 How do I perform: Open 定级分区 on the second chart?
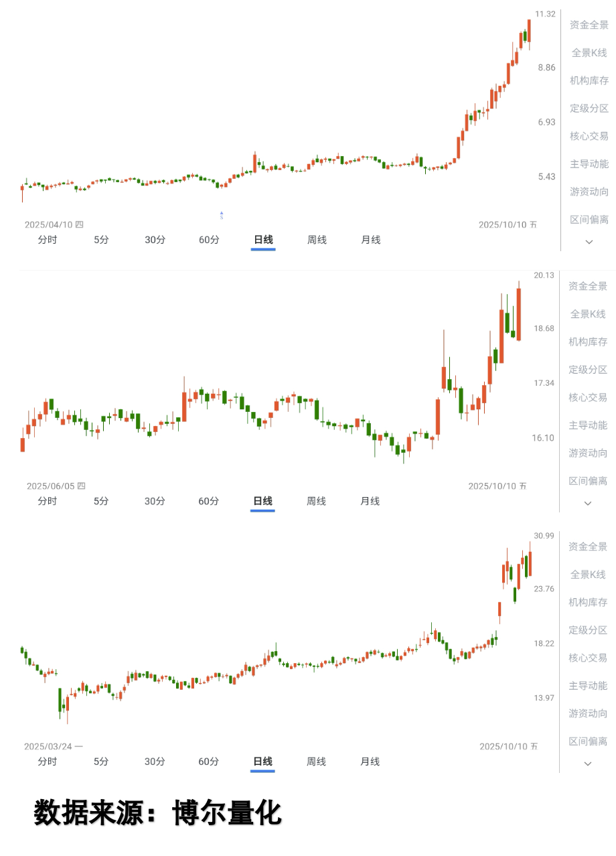(587, 368)
